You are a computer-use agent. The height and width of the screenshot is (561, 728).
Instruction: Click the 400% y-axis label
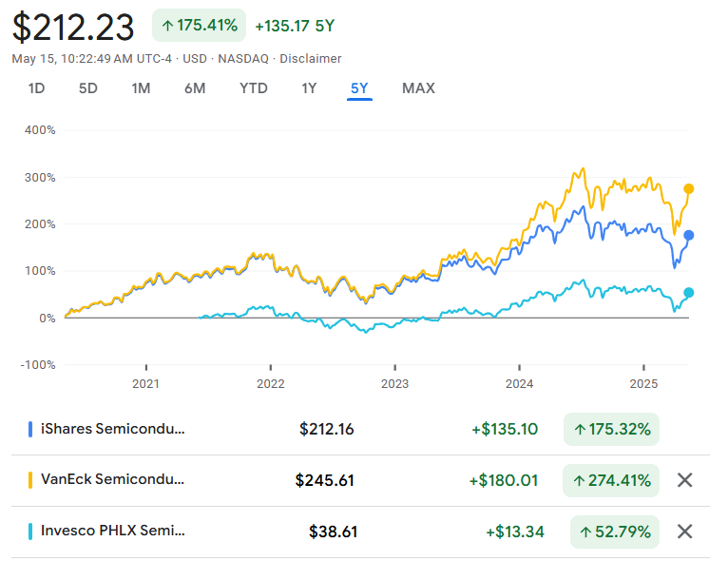click(x=40, y=130)
